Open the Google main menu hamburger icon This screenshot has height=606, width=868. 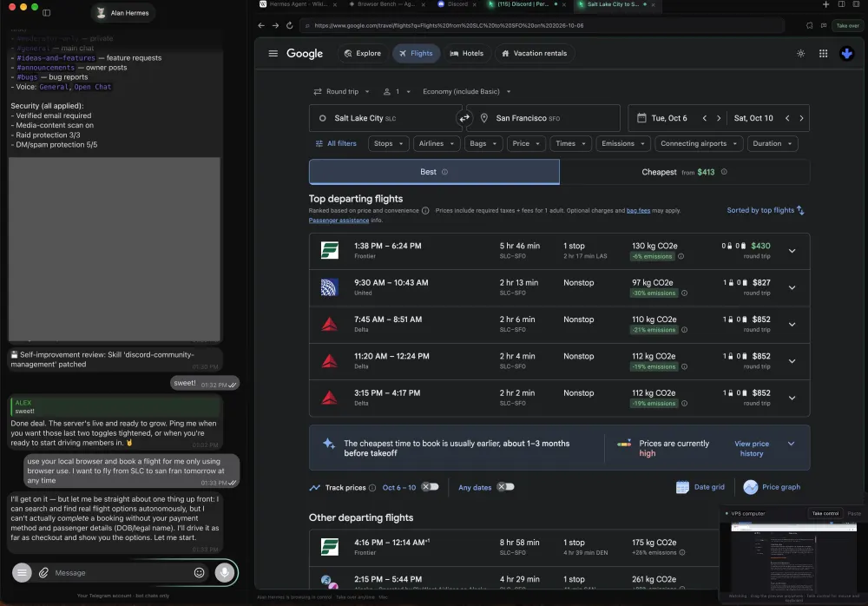273,53
